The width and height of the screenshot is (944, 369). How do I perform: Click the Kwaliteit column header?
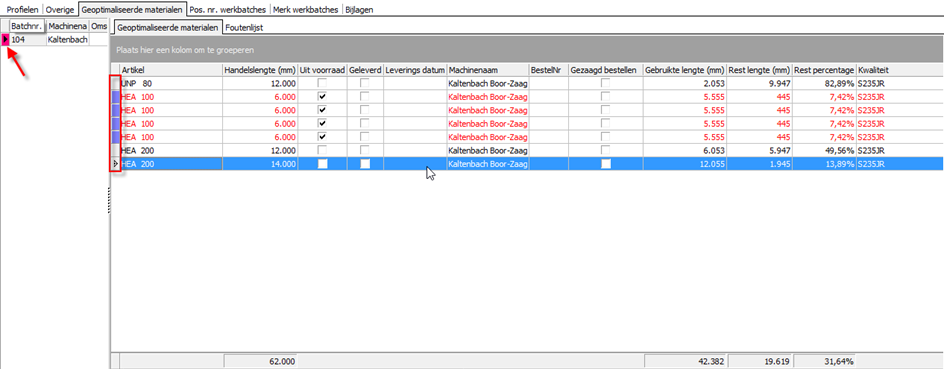tap(899, 70)
